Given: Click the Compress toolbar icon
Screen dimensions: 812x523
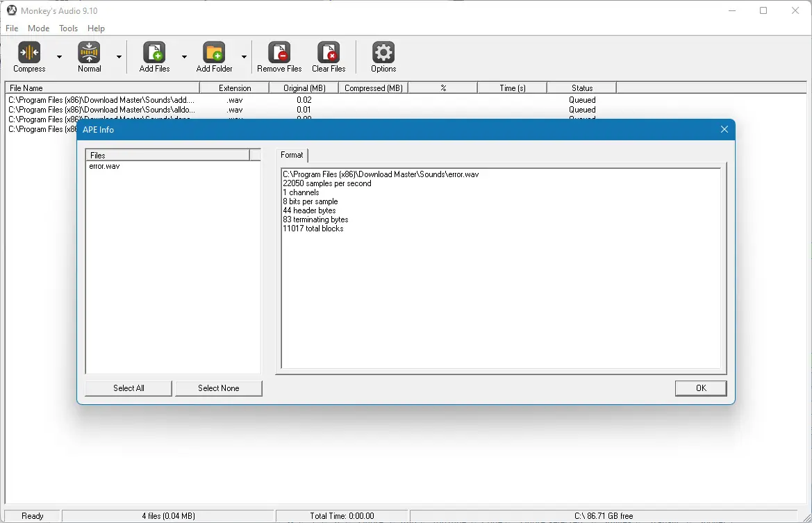Looking at the screenshot, I should pos(29,52).
